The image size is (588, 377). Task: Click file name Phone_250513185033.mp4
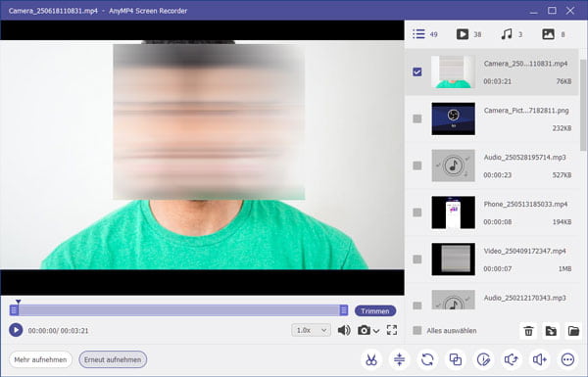tap(525, 205)
